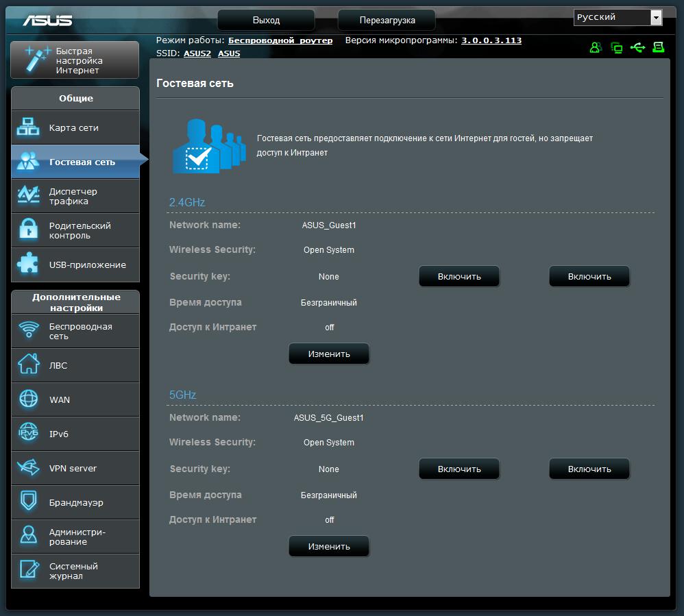684x616 pixels.
Task: Click the ASUS_5G_Guest1 network name
Action: 329,417
